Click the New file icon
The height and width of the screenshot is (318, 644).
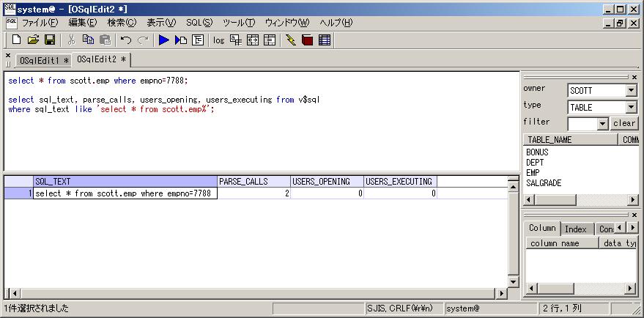tap(16, 40)
